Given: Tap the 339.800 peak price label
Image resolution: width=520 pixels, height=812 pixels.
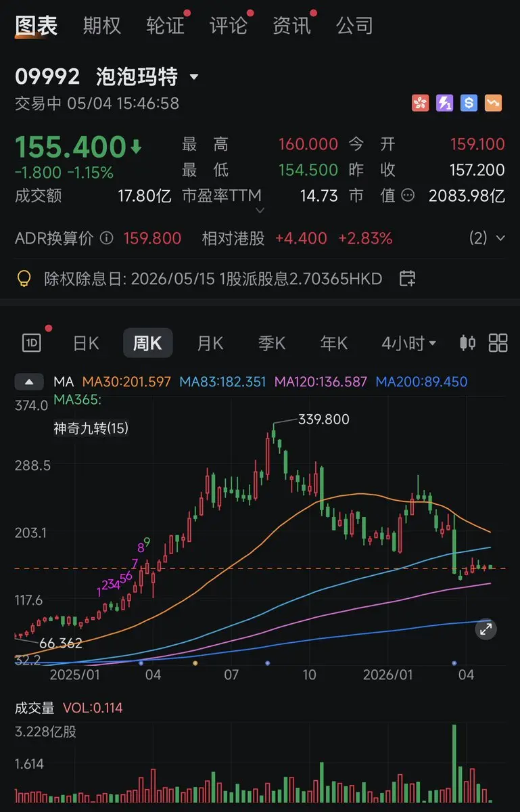Looking at the screenshot, I should click(324, 420).
